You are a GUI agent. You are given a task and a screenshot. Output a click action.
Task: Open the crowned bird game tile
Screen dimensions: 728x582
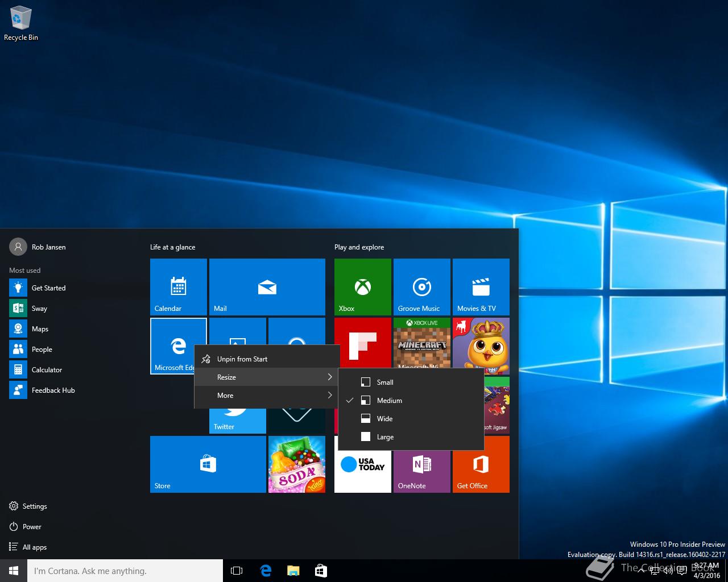tap(481, 342)
